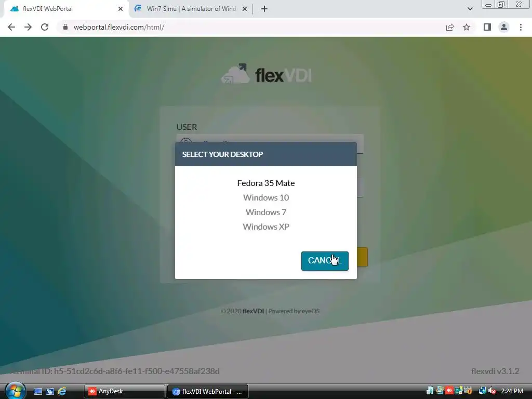Click the taskbar clock showing 2:24 PM

512,391
